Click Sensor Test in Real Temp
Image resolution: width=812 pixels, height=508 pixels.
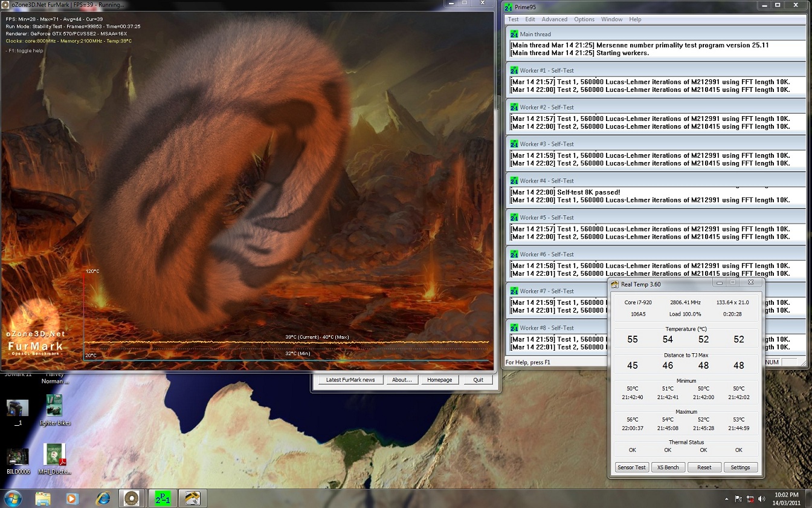click(632, 467)
